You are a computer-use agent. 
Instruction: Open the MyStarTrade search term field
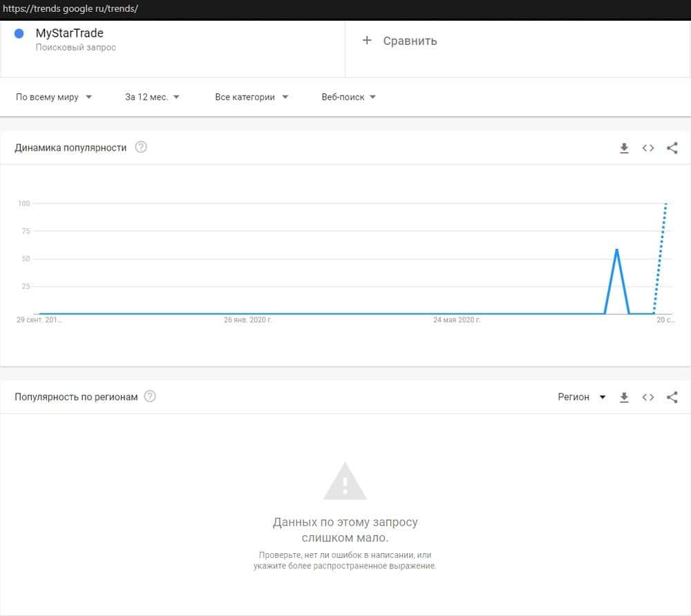point(173,49)
